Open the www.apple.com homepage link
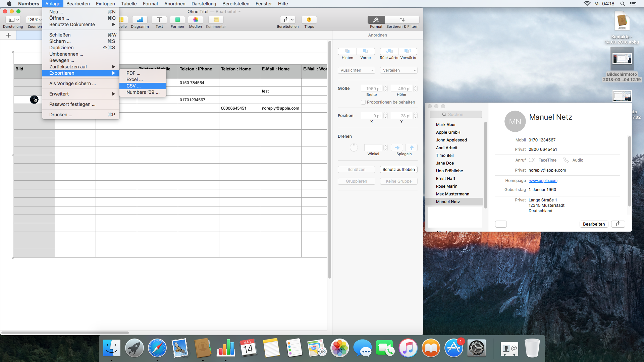644x362 pixels. coord(543,181)
